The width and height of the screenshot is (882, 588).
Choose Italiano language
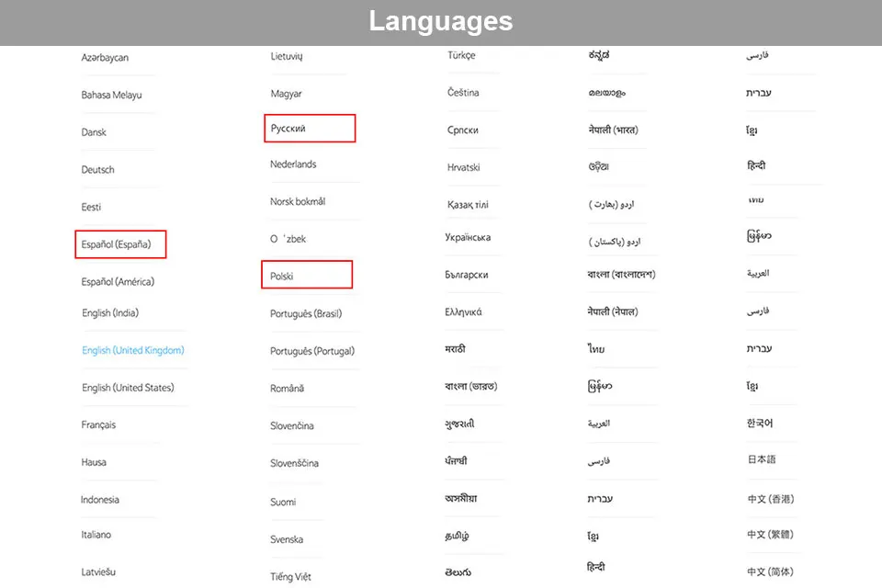coord(96,535)
